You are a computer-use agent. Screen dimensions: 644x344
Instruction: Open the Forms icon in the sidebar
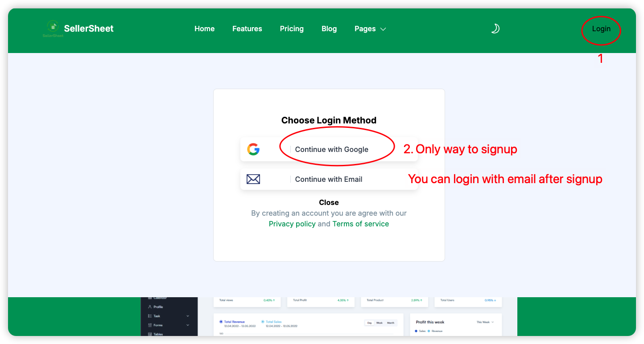tap(150, 325)
